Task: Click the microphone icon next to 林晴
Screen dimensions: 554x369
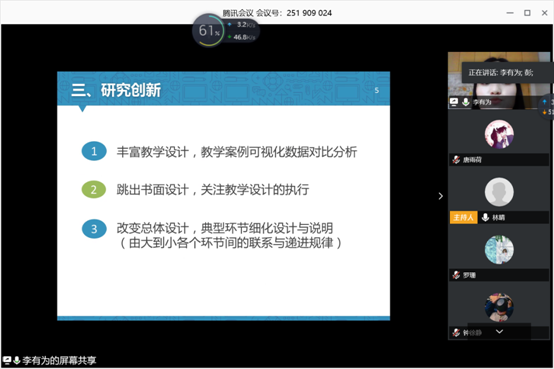Action: 485,217
